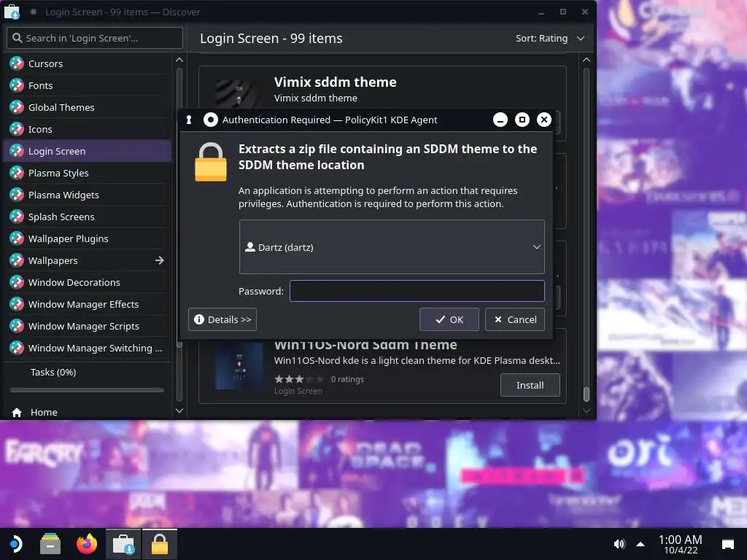Select the Global Themes category
The width and height of the screenshot is (747, 560).
(88, 107)
